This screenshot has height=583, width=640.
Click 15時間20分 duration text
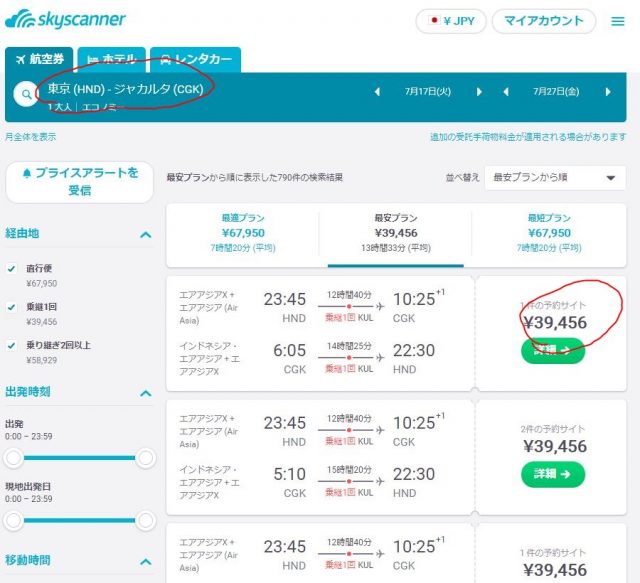coord(349,470)
